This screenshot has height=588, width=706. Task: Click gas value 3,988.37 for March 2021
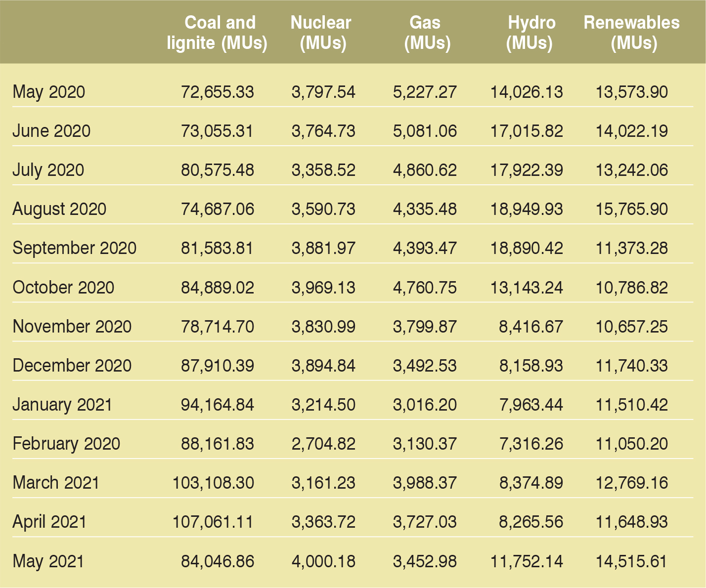tap(425, 483)
